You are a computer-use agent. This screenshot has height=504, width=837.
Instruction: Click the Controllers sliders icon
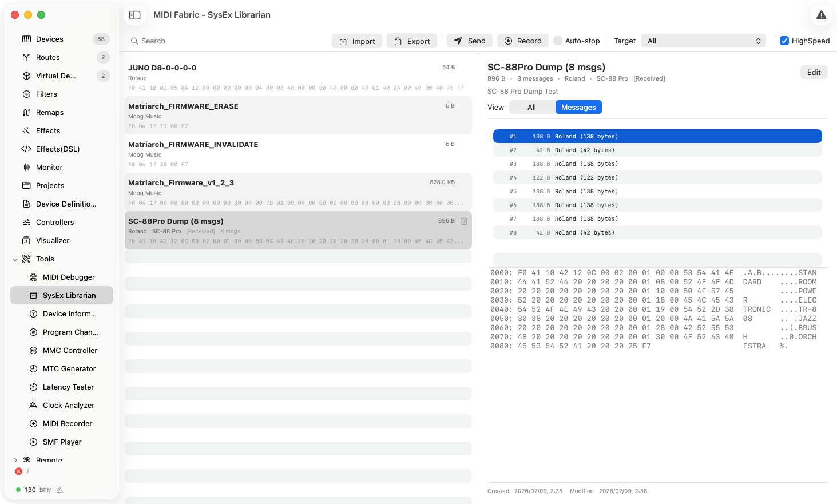(26, 222)
